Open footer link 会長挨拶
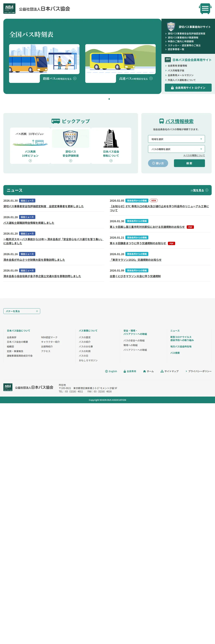 click(12, 337)
